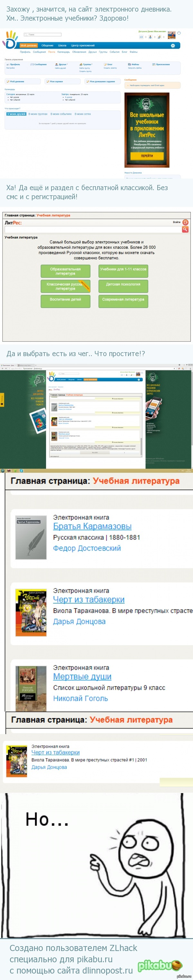Open the "Учебники для 1-11 классов" category
193x980 pixels.
pos(123,271)
